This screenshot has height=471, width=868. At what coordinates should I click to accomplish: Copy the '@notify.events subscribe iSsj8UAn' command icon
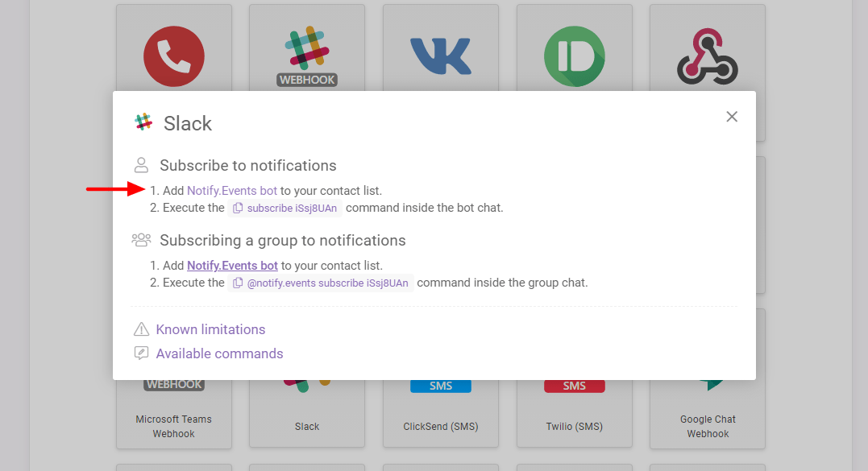[238, 283]
